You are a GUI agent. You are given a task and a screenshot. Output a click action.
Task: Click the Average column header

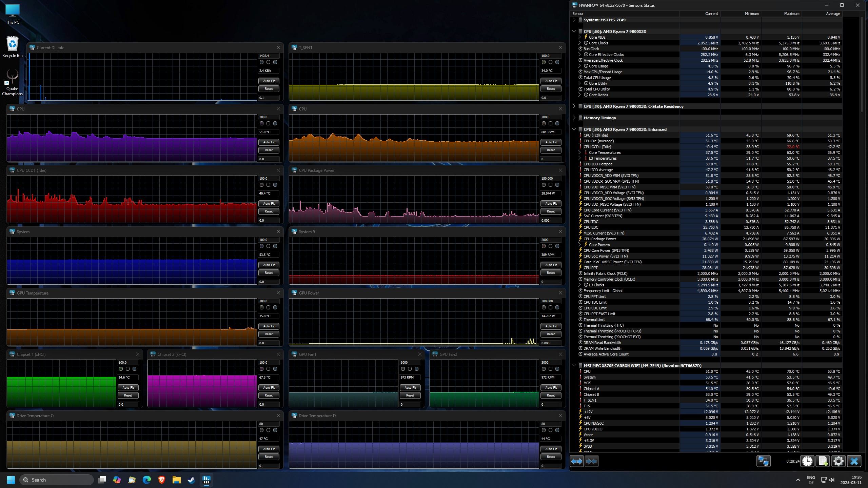[822, 14]
